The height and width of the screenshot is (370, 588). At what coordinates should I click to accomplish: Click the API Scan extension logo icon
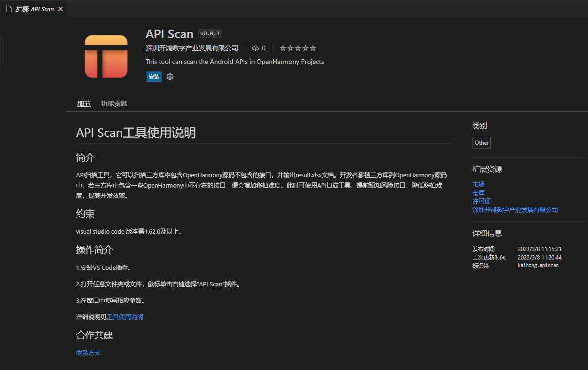click(x=106, y=56)
